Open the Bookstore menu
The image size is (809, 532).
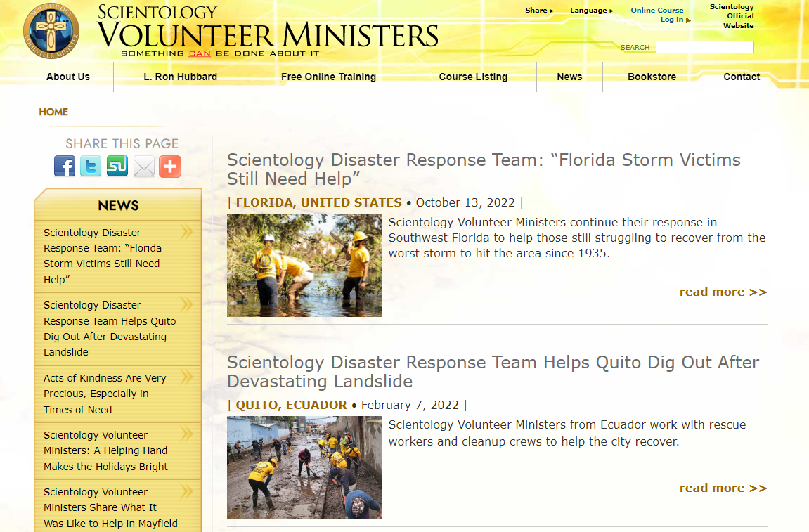coord(652,77)
